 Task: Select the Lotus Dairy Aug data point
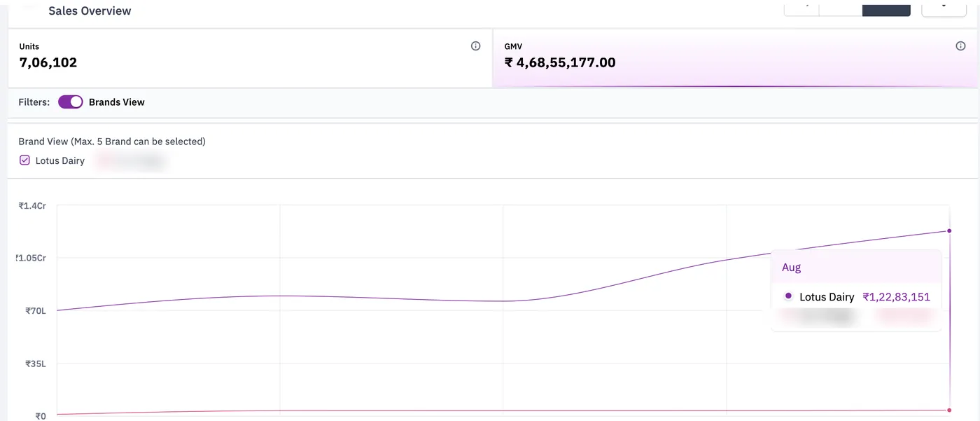coord(949,230)
